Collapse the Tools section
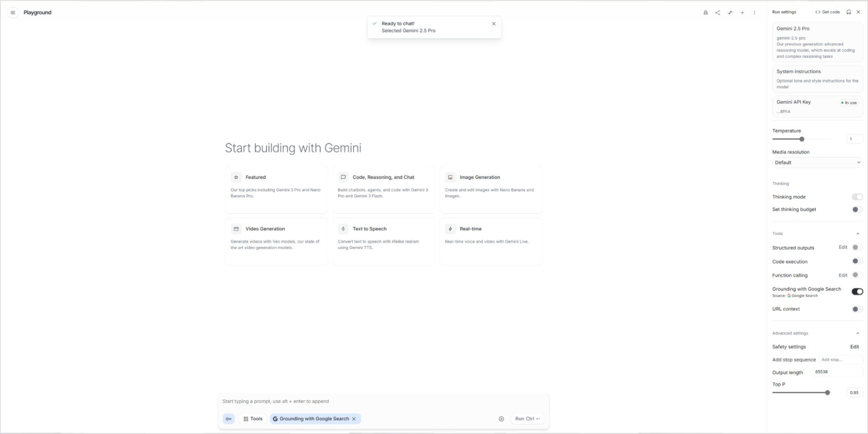Image resolution: width=868 pixels, height=434 pixels. [x=859, y=233]
